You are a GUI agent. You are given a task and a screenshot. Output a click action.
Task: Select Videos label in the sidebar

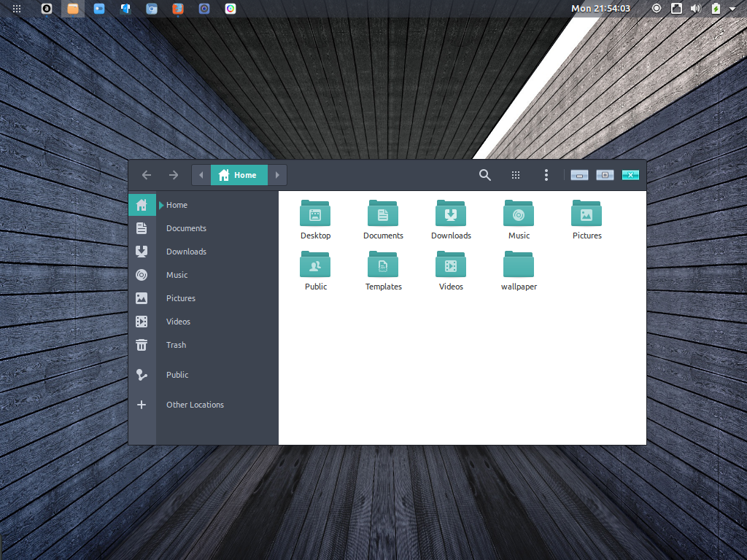point(178,322)
